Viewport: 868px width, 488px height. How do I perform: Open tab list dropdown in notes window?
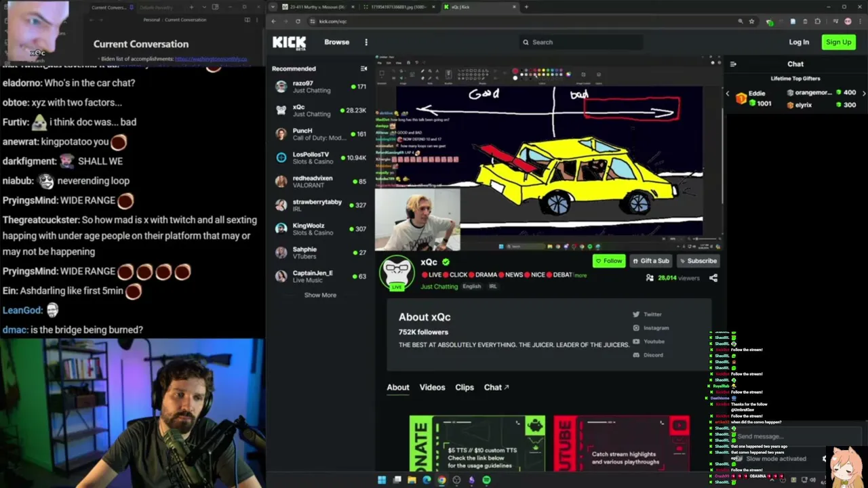pyautogui.click(x=205, y=7)
